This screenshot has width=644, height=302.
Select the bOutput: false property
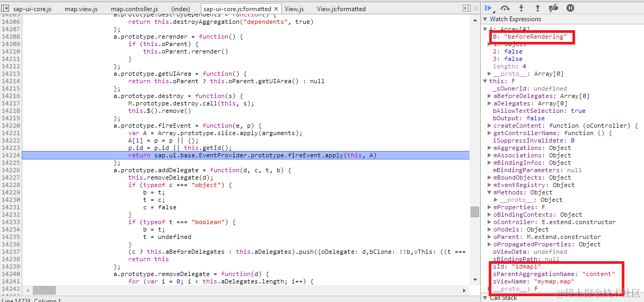(x=518, y=118)
